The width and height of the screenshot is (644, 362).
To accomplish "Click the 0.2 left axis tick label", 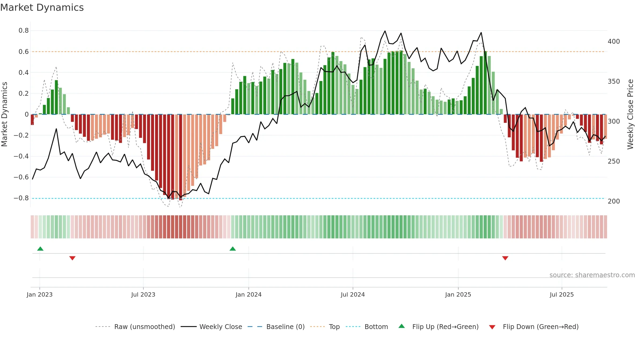I will [24, 93].
